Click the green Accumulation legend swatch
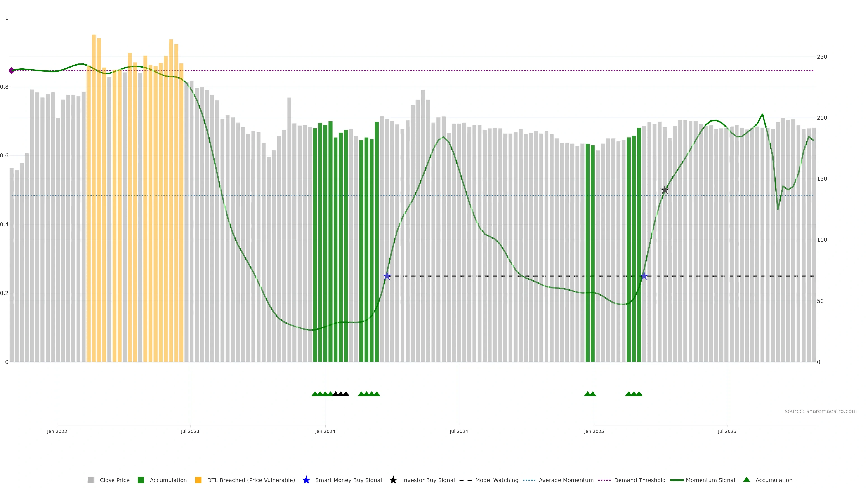868x488 pixels. coord(141,480)
